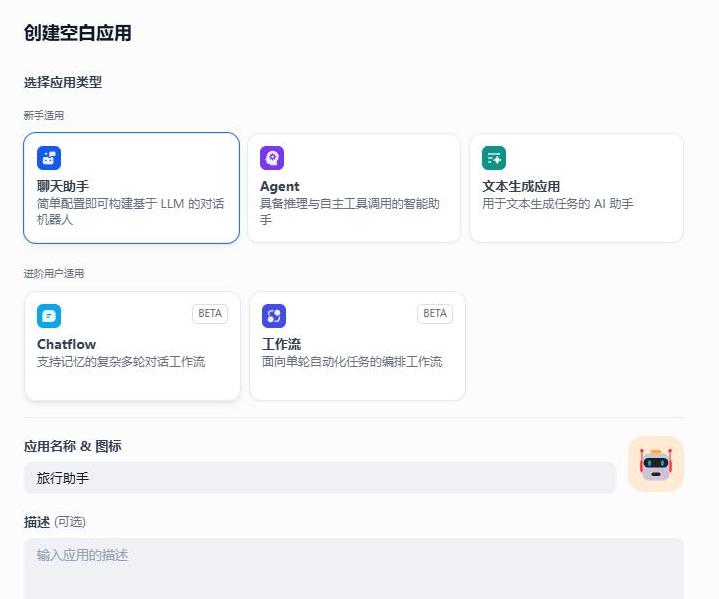The image size is (719, 599).
Task: Click the BETA badge on Chatflow
Action: click(210, 314)
